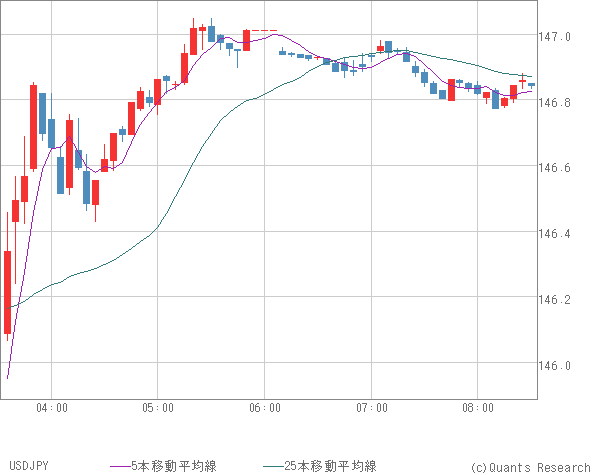Click the tall first red candlestick near 146.2
Screen dimensions: 600x475
click(x=7, y=292)
